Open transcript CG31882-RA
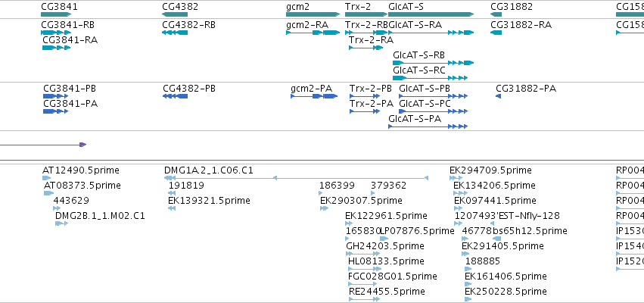Image resolution: width=644 pixels, height=303 pixels. [521, 25]
